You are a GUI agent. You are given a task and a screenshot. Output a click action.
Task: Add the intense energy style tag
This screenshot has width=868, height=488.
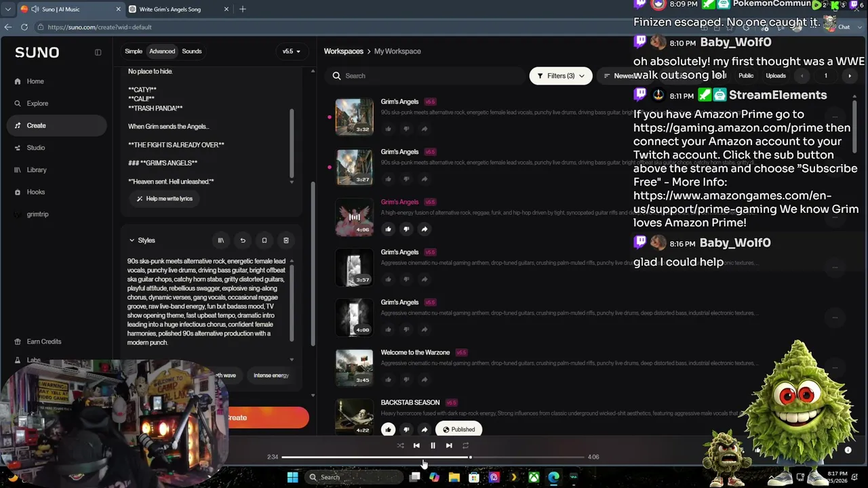coord(271,375)
